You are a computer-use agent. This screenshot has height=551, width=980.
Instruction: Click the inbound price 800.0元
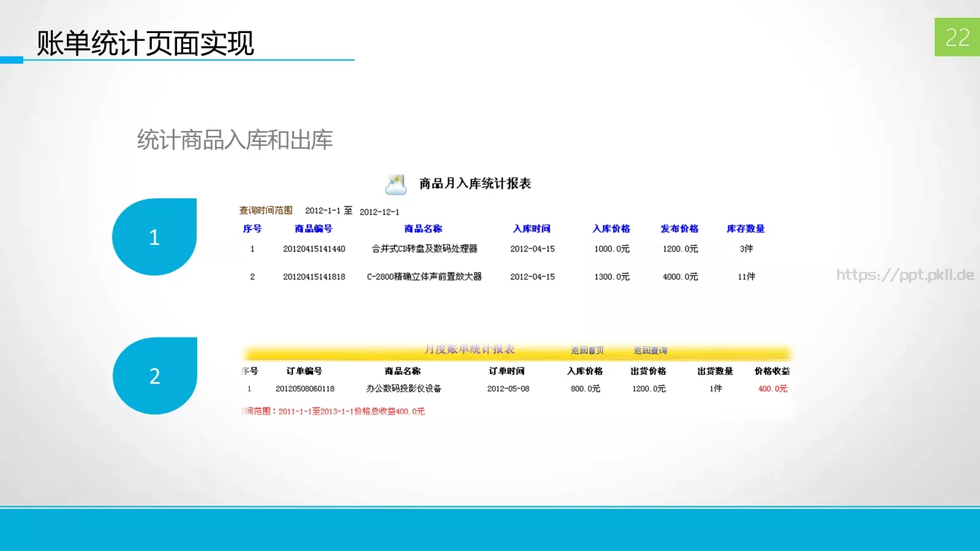(x=586, y=389)
